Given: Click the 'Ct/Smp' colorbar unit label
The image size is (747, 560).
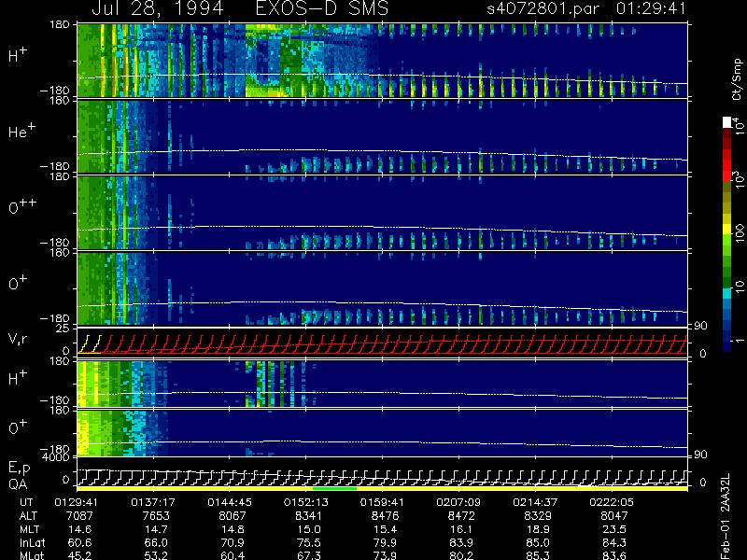Looking at the screenshot, I should tap(737, 79).
